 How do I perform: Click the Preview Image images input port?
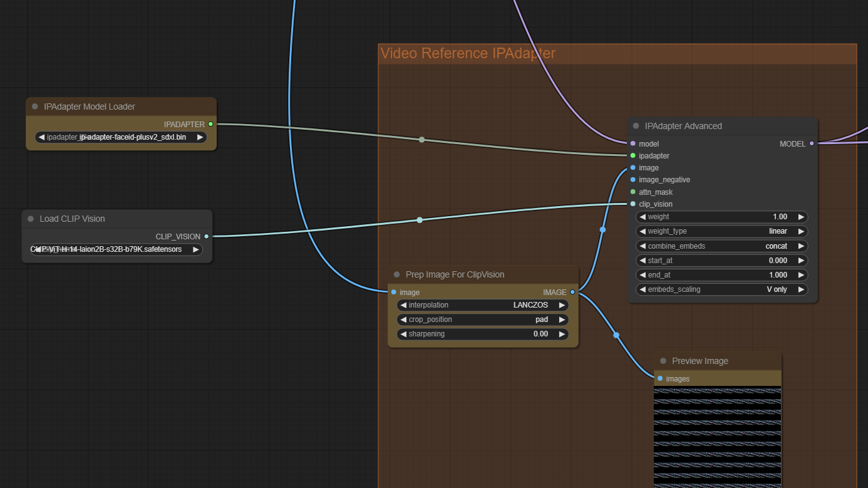[x=660, y=378]
